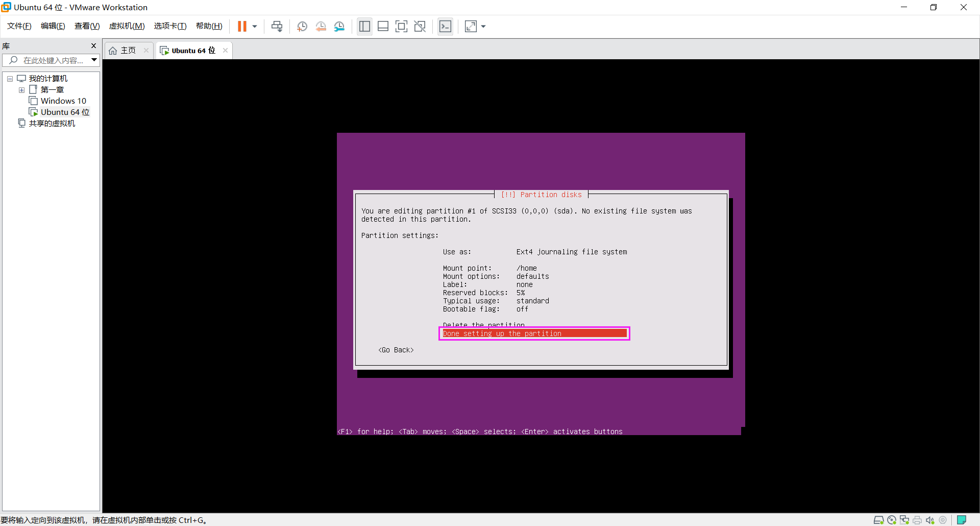
Task: Select the 'Use as:' Ext4 setting
Action: point(535,252)
